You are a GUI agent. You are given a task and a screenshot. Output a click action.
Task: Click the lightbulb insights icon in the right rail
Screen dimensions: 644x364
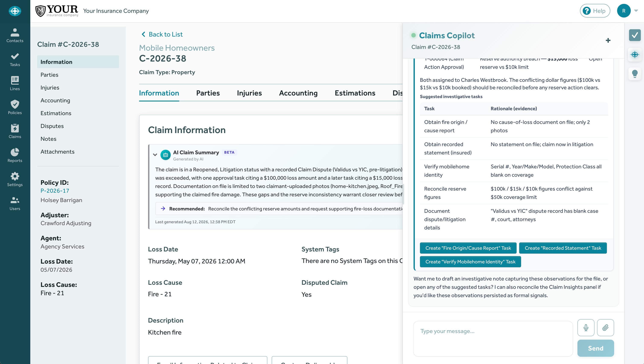tap(634, 74)
